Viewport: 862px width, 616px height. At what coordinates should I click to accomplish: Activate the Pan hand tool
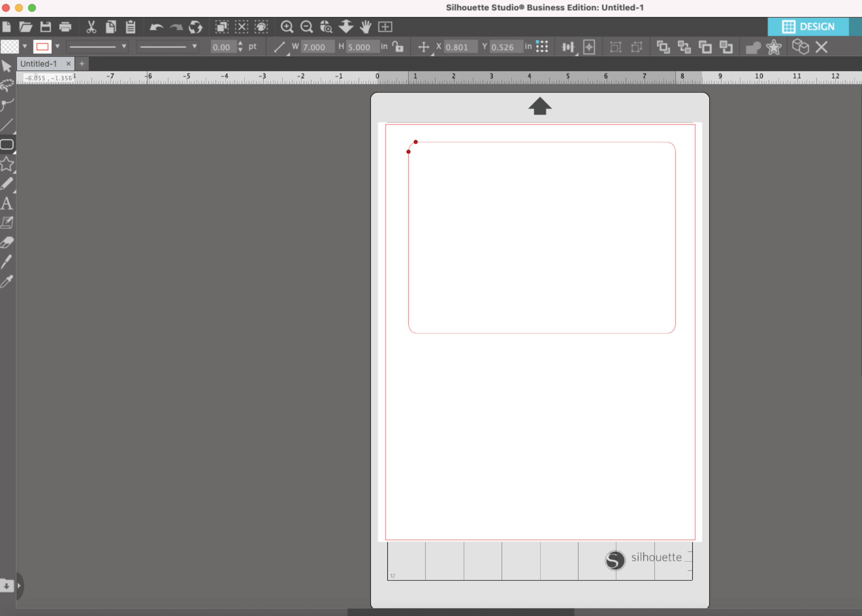coord(365,27)
